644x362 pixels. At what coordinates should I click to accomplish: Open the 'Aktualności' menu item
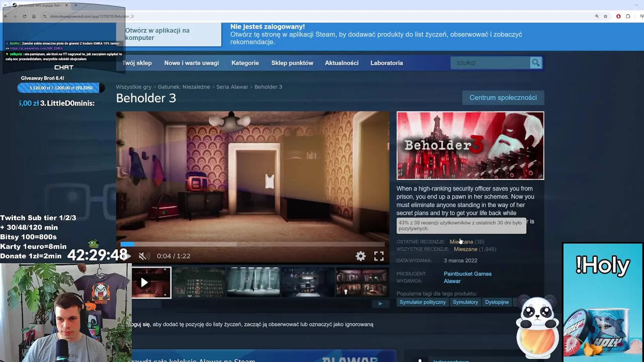342,63
